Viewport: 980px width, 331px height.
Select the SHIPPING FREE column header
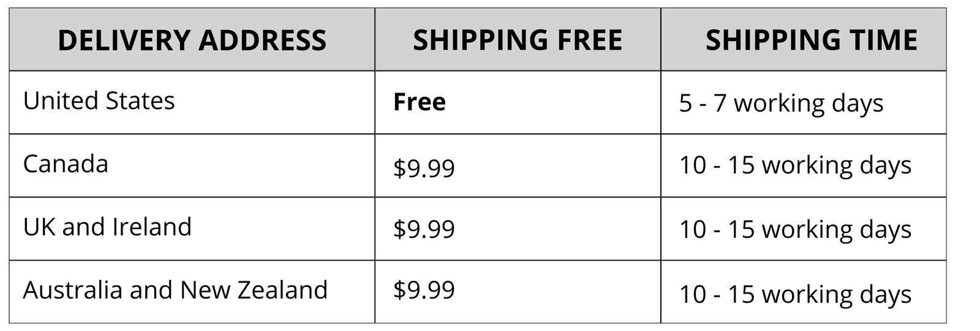pyautogui.click(x=518, y=40)
